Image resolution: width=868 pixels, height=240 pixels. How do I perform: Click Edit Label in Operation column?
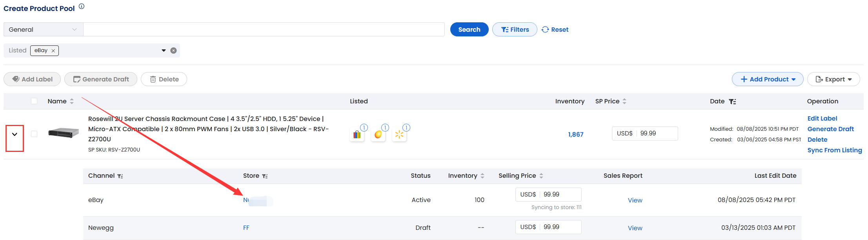(822, 118)
